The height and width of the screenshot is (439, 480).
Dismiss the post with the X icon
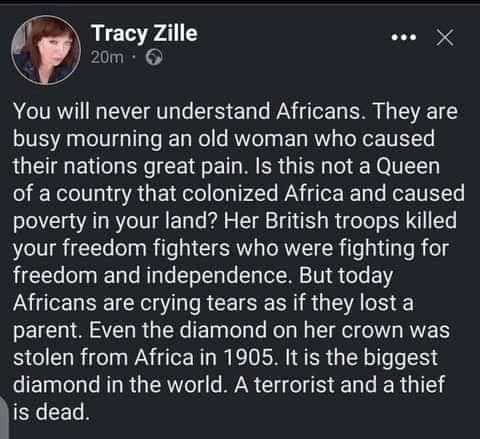(x=445, y=37)
